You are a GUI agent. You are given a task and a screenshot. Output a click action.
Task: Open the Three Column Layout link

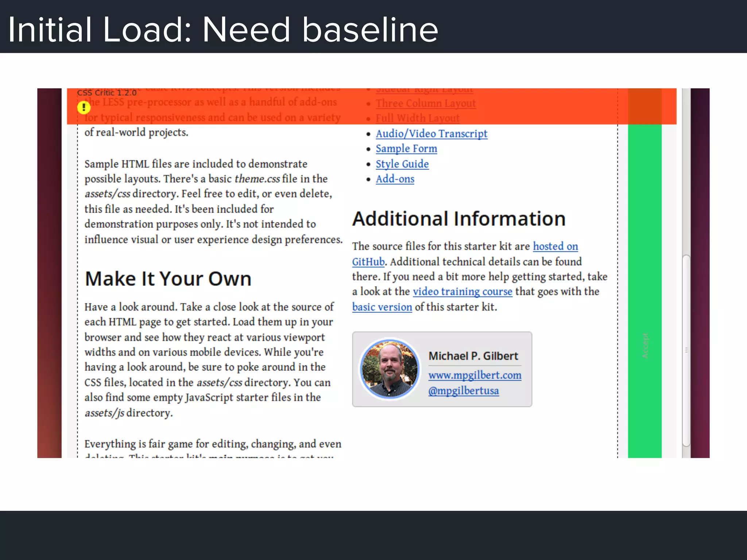(426, 104)
